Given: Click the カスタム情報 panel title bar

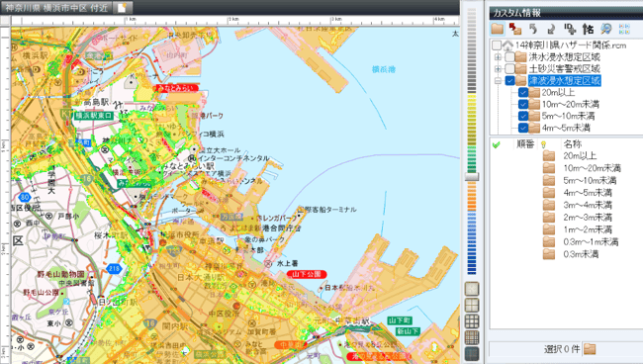Looking at the screenshot, I should click(x=566, y=13).
